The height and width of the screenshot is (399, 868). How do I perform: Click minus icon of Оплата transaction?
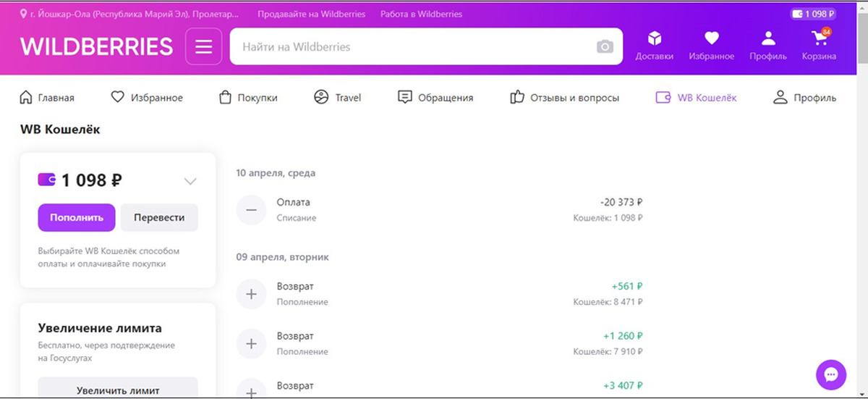click(251, 210)
